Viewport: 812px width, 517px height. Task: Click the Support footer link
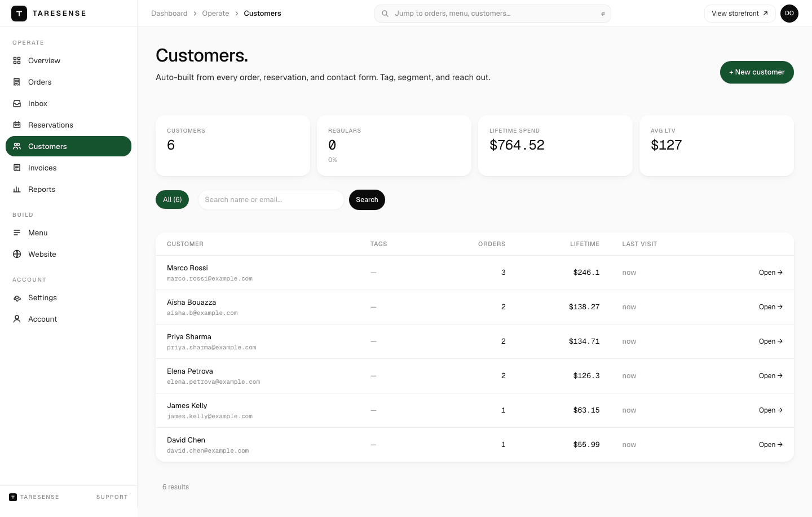[112, 497]
